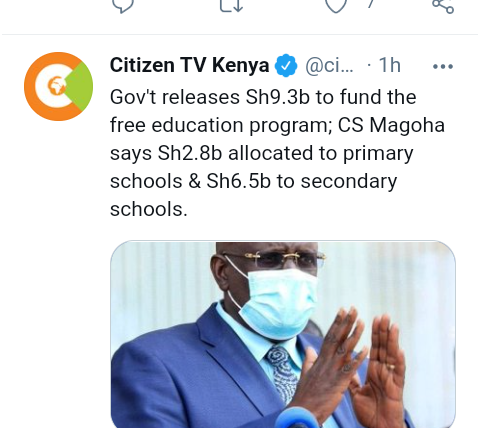Open the three-dot tweet options menu

pyautogui.click(x=443, y=67)
